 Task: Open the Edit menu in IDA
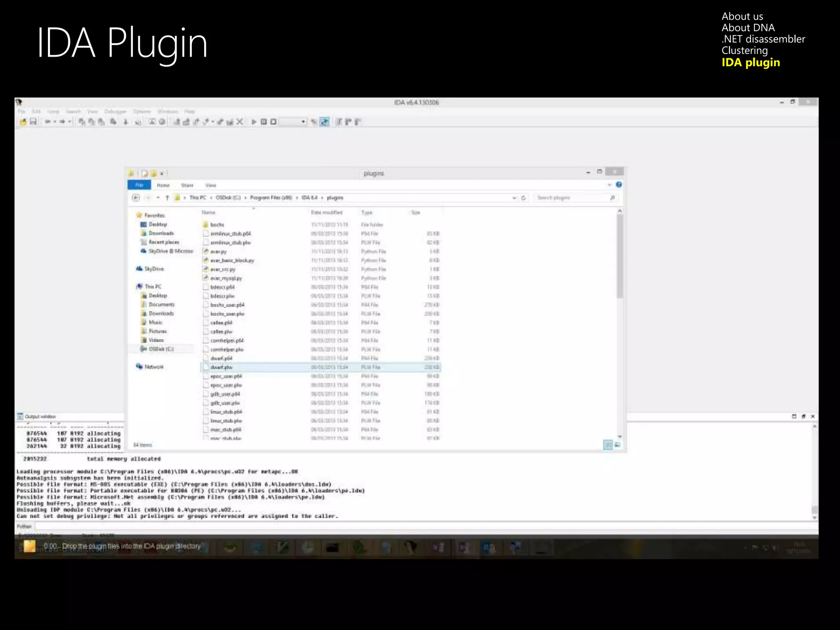point(36,112)
